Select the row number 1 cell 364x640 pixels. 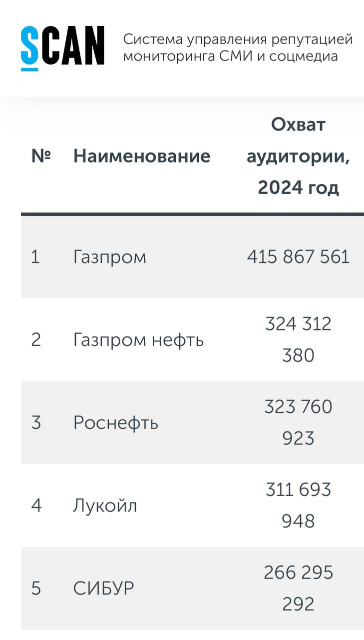coord(35,257)
